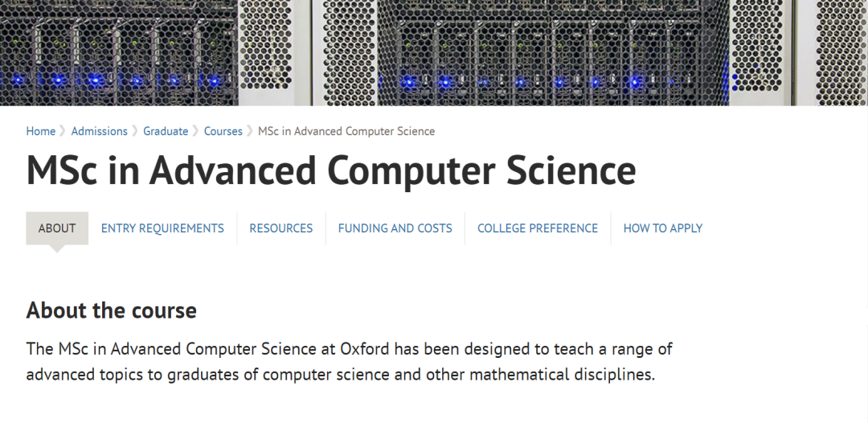The width and height of the screenshot is (868, 423).
Task: Go to the Admissions breadcrumb link
Action: [99, 131]
